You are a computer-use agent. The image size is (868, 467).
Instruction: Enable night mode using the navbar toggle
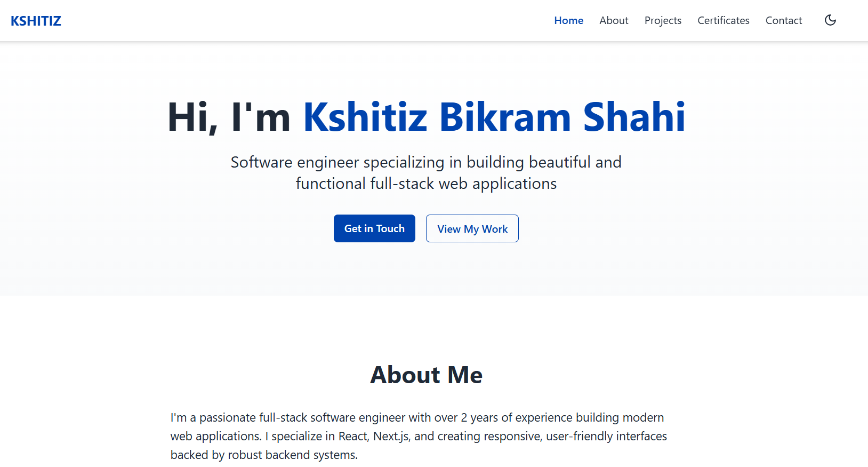pos(830,20)
